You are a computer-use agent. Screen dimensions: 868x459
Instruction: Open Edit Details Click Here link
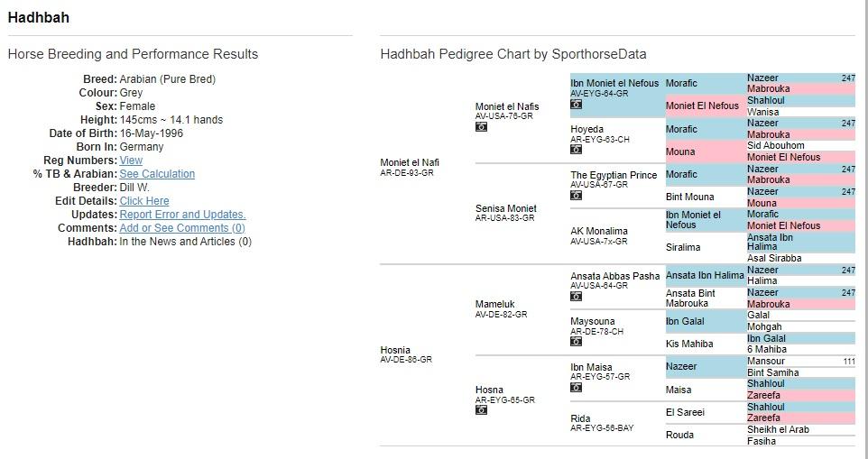144,201
